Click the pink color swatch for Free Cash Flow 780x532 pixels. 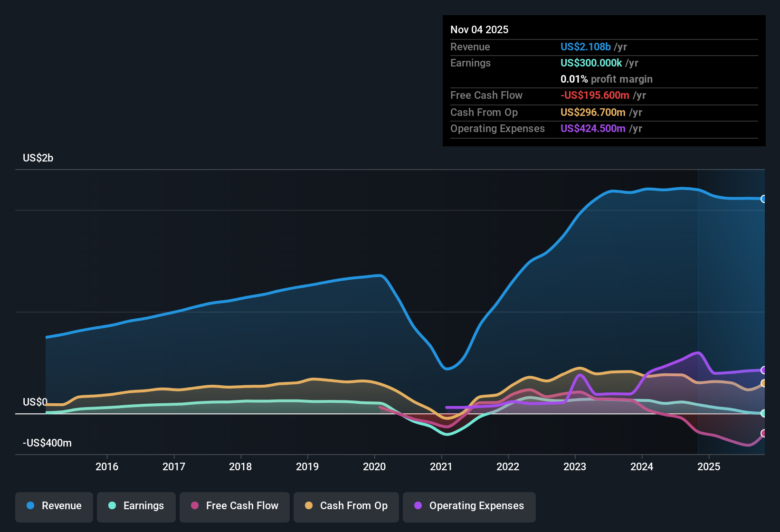pyautogui.click(x=194, y=506)
